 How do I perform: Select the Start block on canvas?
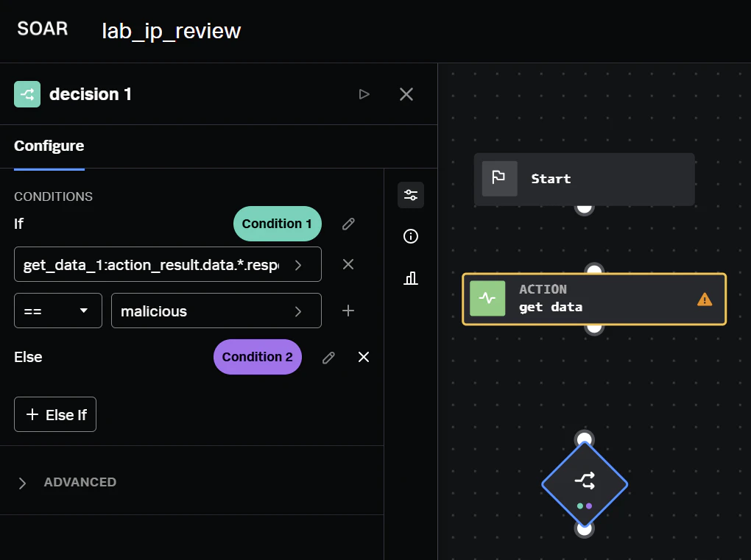coord(585,179)
